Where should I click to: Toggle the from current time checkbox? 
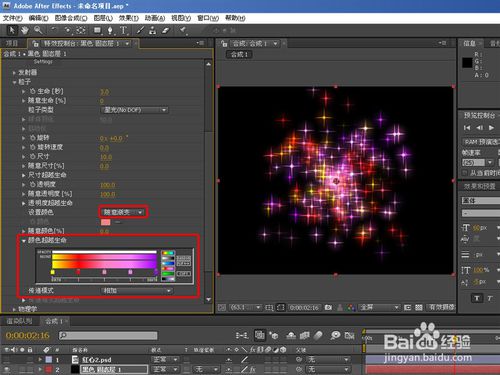point(465,173)
